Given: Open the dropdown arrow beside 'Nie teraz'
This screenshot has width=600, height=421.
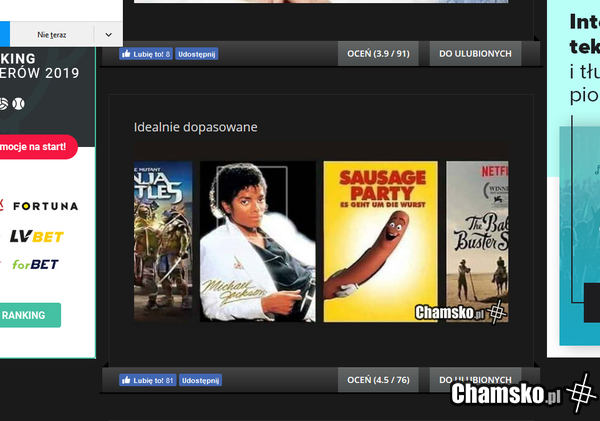Looking at the screenshot, I should click(108, 35).
